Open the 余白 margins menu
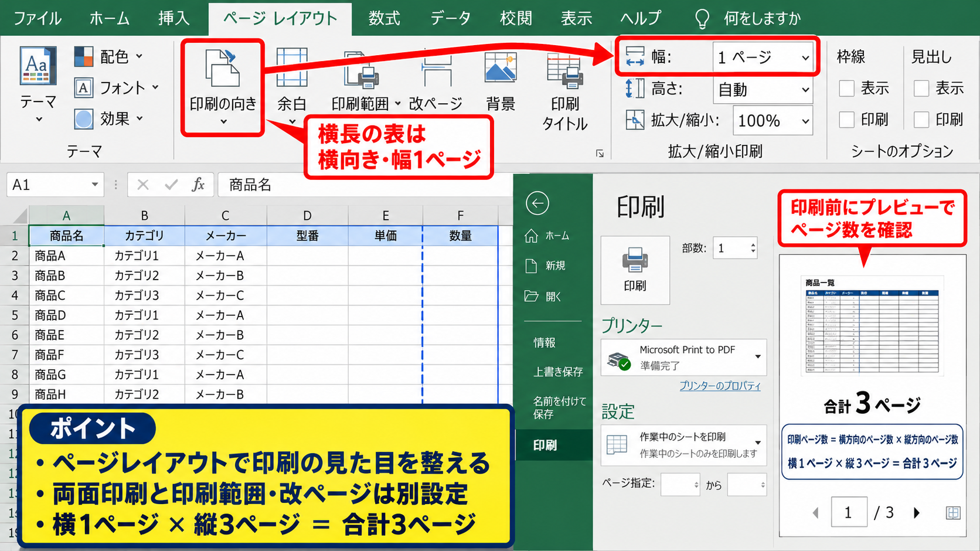The height and width of the screenshot is (551, 980). point(292,86)
